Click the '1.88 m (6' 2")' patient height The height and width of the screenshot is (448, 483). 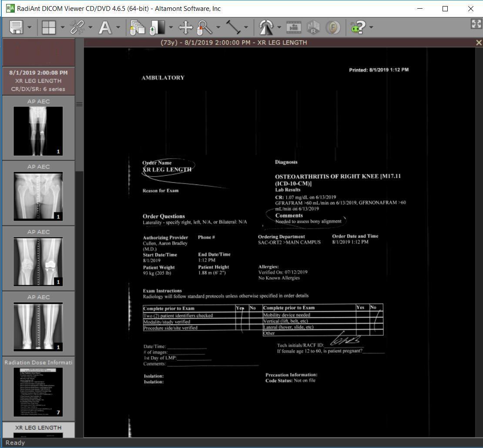212,273
